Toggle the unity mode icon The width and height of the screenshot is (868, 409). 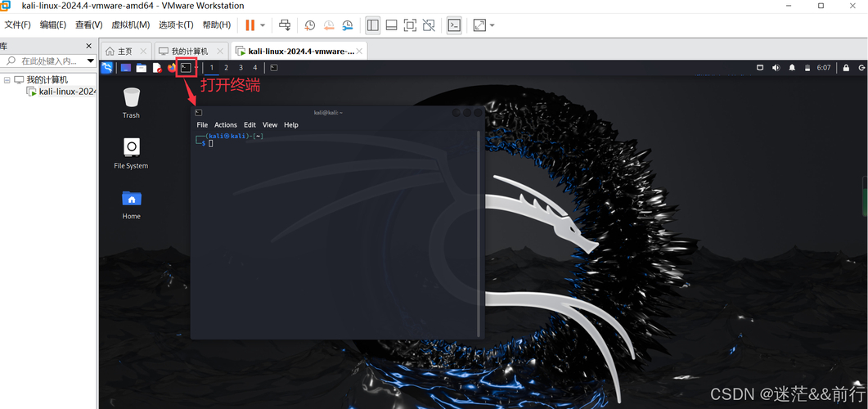click(429, 25)
